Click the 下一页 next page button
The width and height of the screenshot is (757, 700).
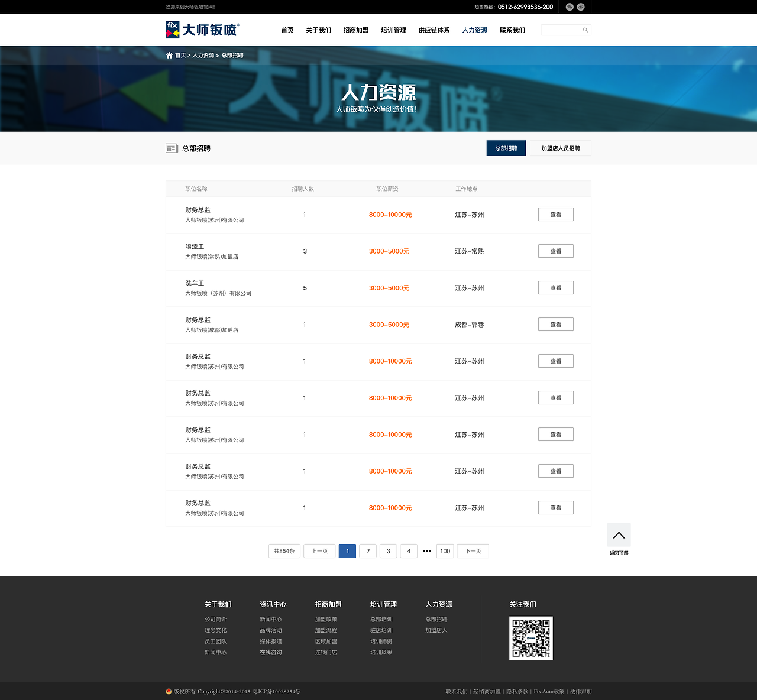pyautogui.click(x=473, y=551)
